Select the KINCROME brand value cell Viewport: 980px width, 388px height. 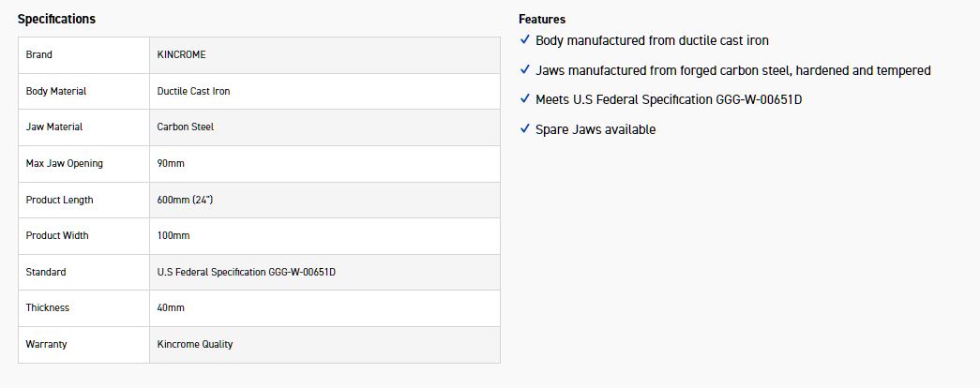(x=182, y=54)
